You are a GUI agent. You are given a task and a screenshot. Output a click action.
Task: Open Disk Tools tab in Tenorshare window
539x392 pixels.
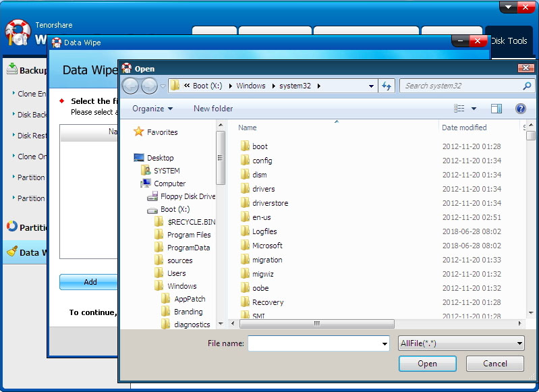tap(509, 41)
